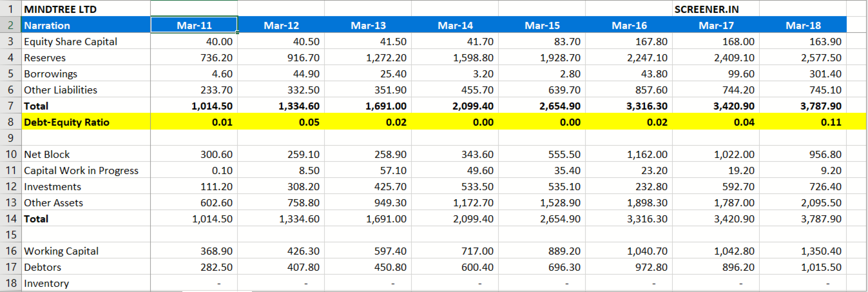The width and height of the screenshot is (868, 292).
Task: Click Investments value 726.40
Action: (x=825, y=186)
